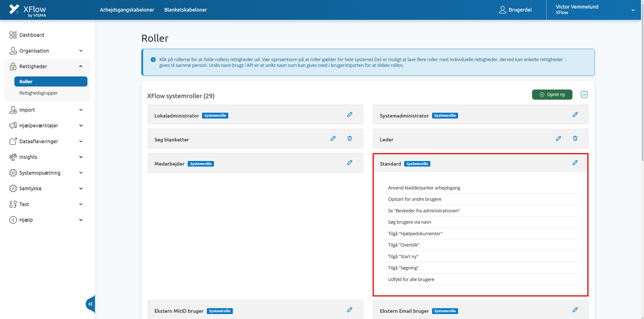Screen dimensions: 644x319
Task: Open the Blanketskabeloner top menu
Action: pyautogui.click(x=185, y=10)
